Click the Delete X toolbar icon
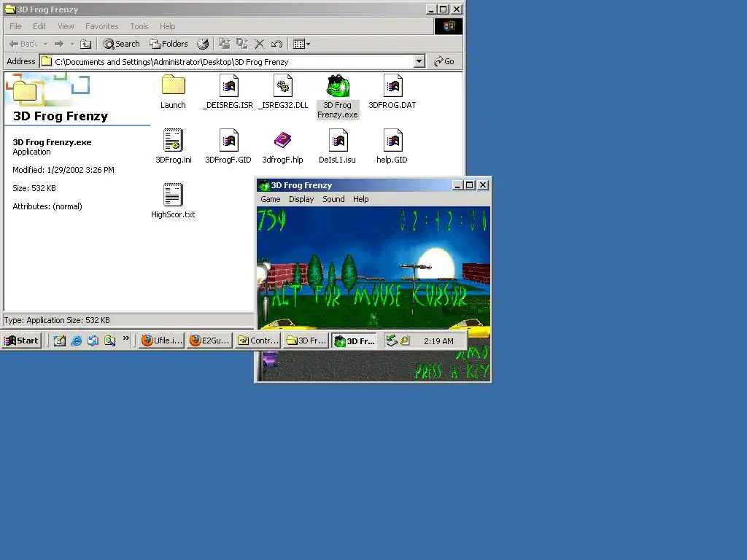This screenshot has height=560, width=747. point(260,44)
